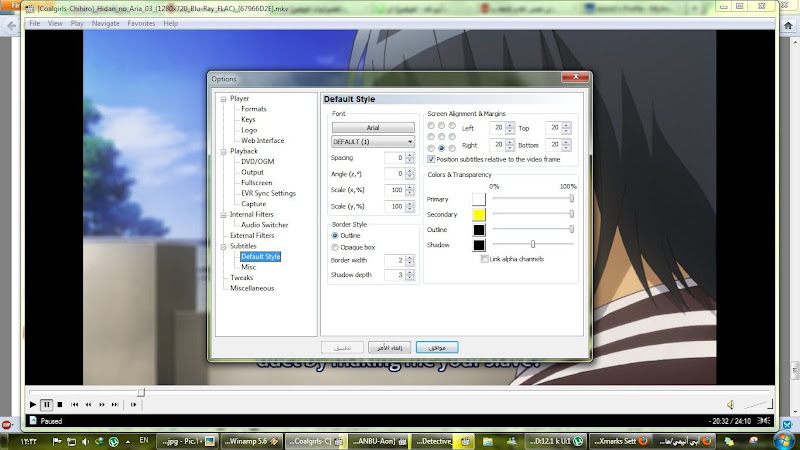The image size is (800, 450).
Task: Open the Play menu
Action: click(x=77, y=23)
